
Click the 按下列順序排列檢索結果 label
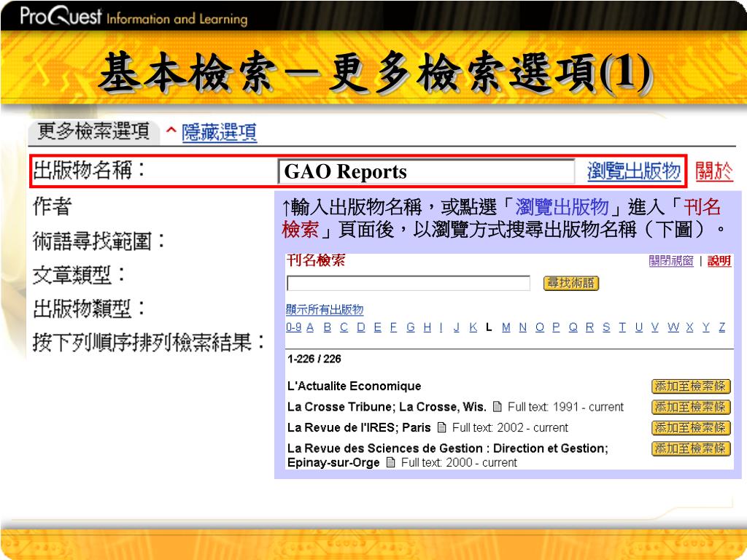[x=148, y=343]
